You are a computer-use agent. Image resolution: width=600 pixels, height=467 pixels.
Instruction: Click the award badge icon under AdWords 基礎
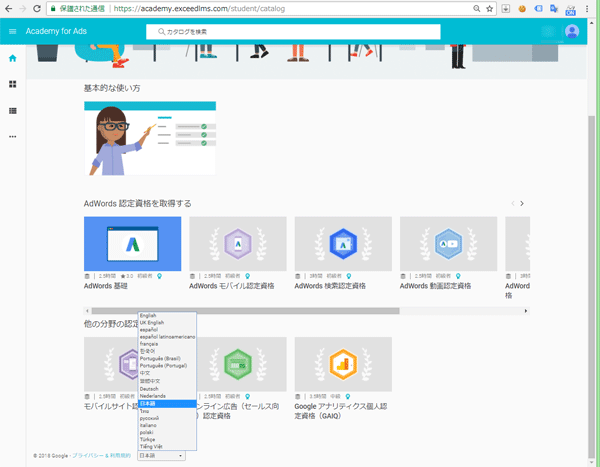[159, 276]
